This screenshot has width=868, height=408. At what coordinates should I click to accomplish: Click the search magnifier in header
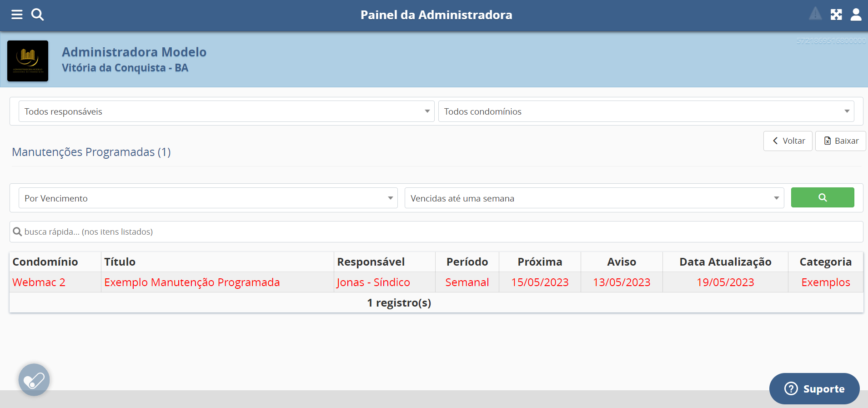click(37, 15)
